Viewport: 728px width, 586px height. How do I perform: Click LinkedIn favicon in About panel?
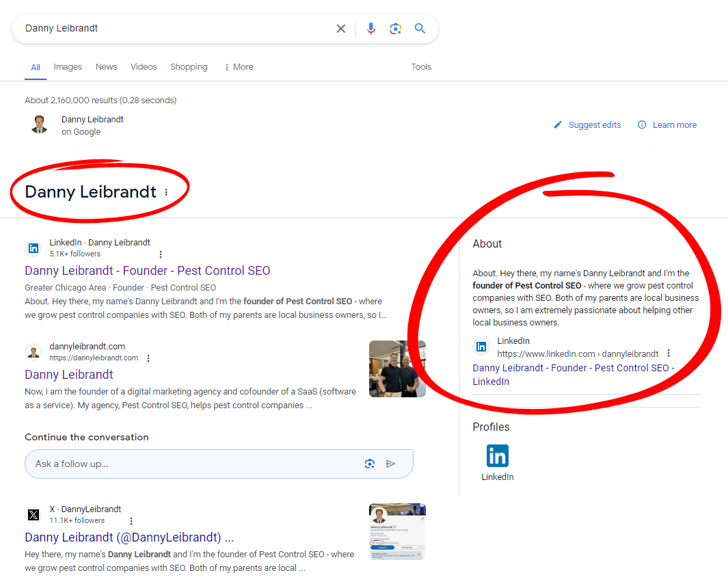[481, 347]
